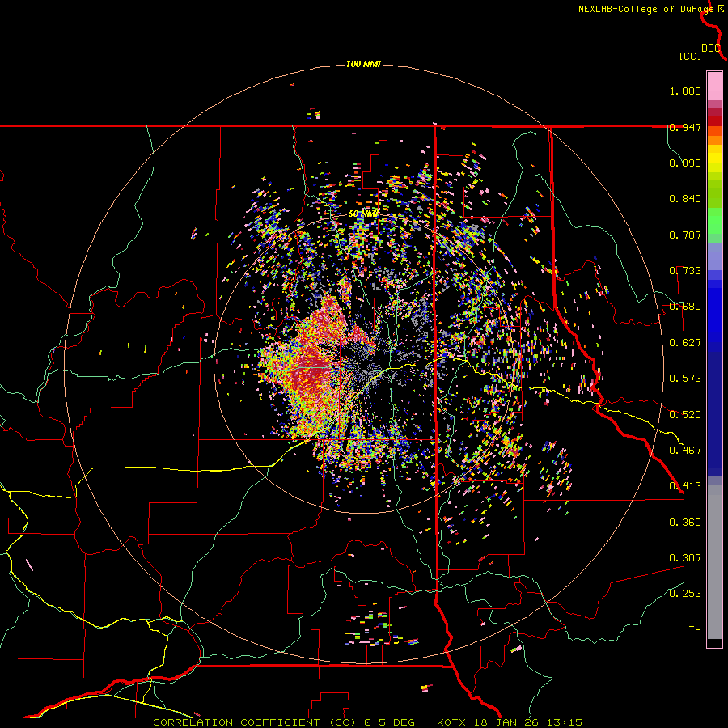This screenshot has width=728, height=728.
Task: Click the TH threshold label
Action: 695,629
